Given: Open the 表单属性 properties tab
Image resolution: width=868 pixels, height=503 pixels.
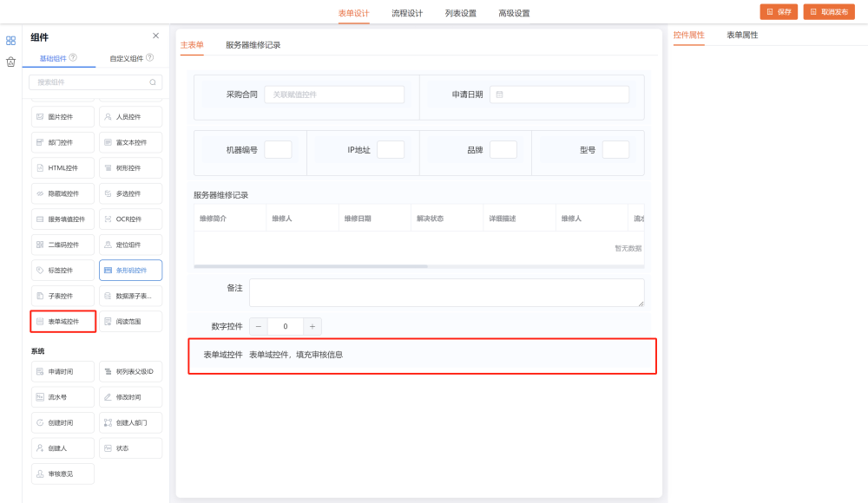Looking at the screenshot, I should coord(742,35).
